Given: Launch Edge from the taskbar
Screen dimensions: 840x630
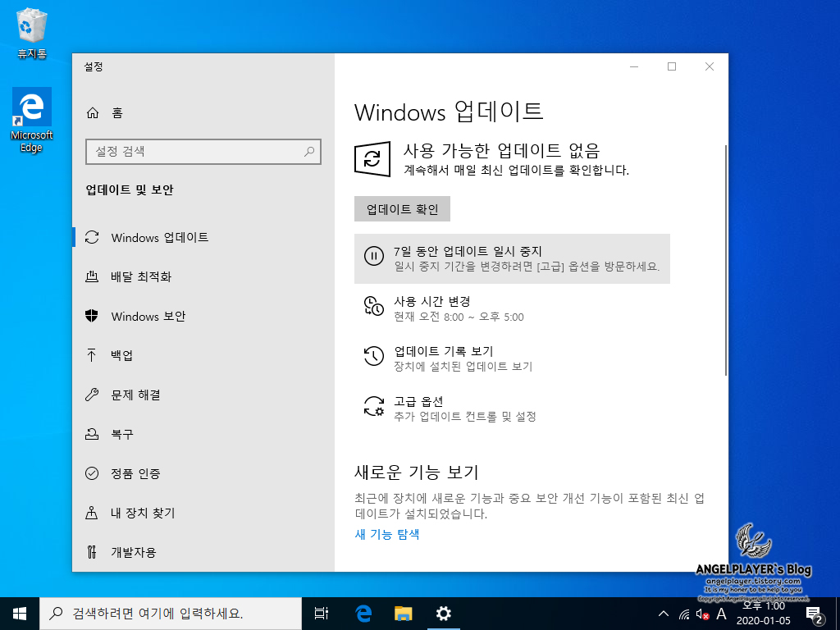Looking at the screenshot, I should tap(363, 614).
